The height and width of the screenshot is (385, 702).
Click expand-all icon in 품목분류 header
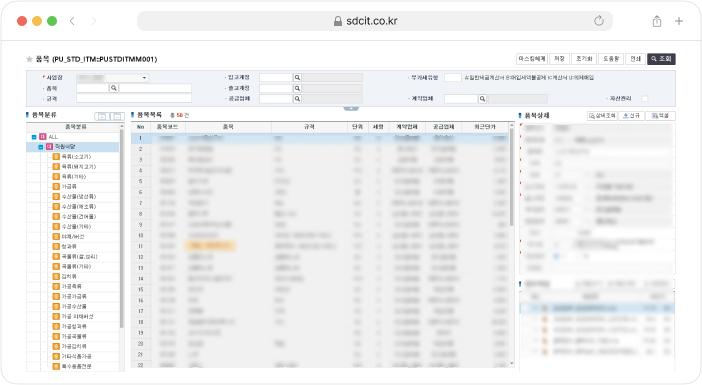pos(102,116)
